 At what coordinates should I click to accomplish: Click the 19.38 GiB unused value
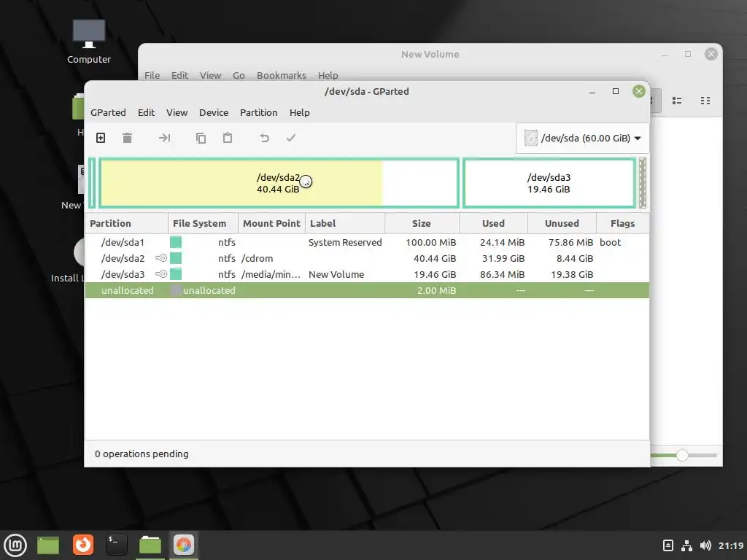point(572,275)
